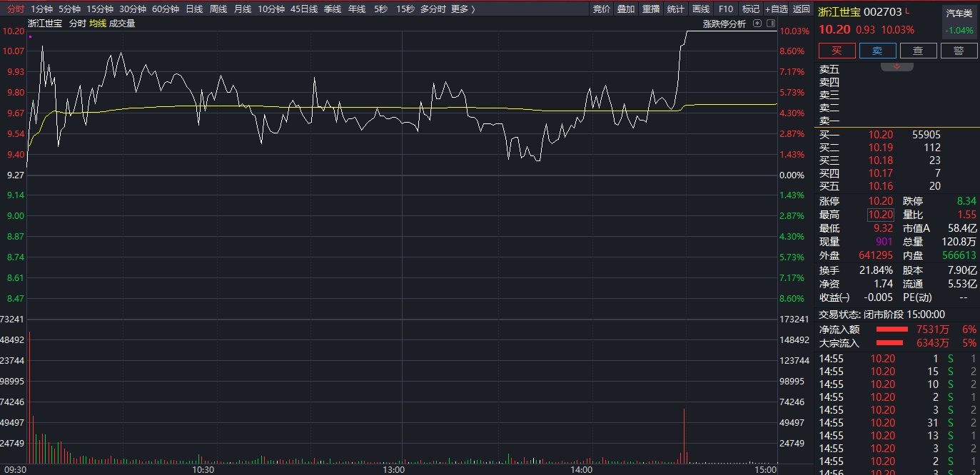The width and height of the screenshot is (980, 475).
Task: Open the 周线 weekly chart tab
Action: click(x=218, y=9)
